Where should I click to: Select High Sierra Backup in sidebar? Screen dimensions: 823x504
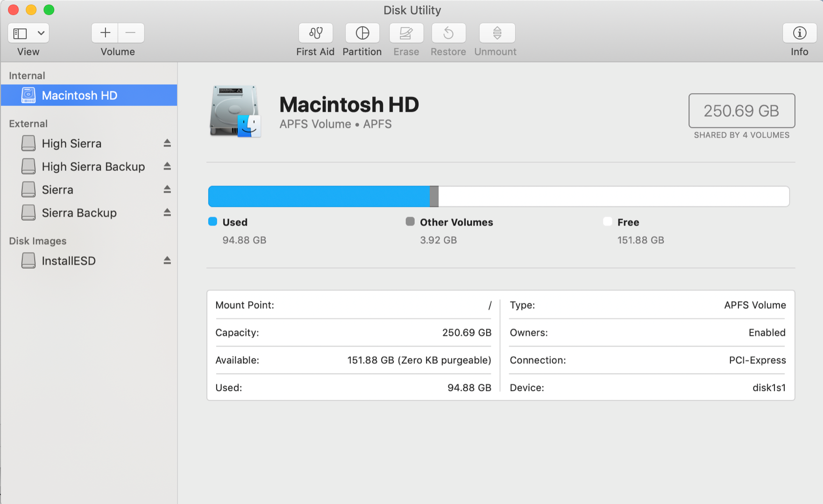93,167
